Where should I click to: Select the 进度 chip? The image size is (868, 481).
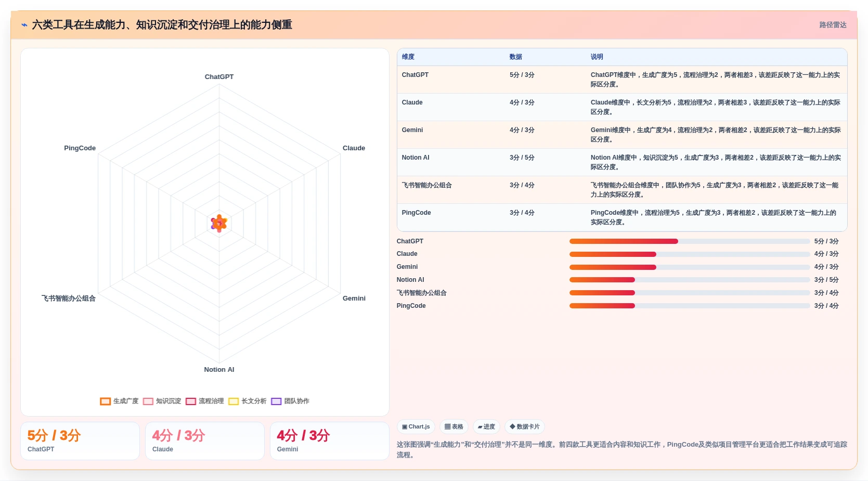point(487,427)
